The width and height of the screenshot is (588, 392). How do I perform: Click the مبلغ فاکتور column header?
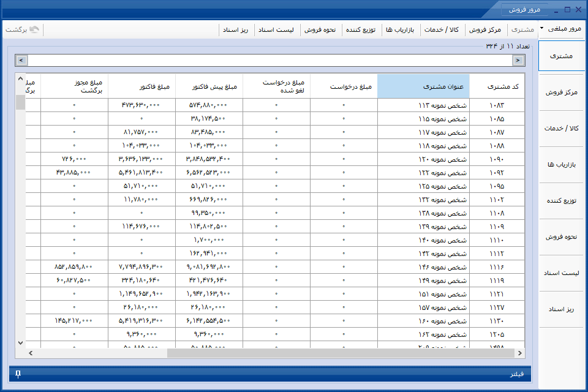coord(141,86)
